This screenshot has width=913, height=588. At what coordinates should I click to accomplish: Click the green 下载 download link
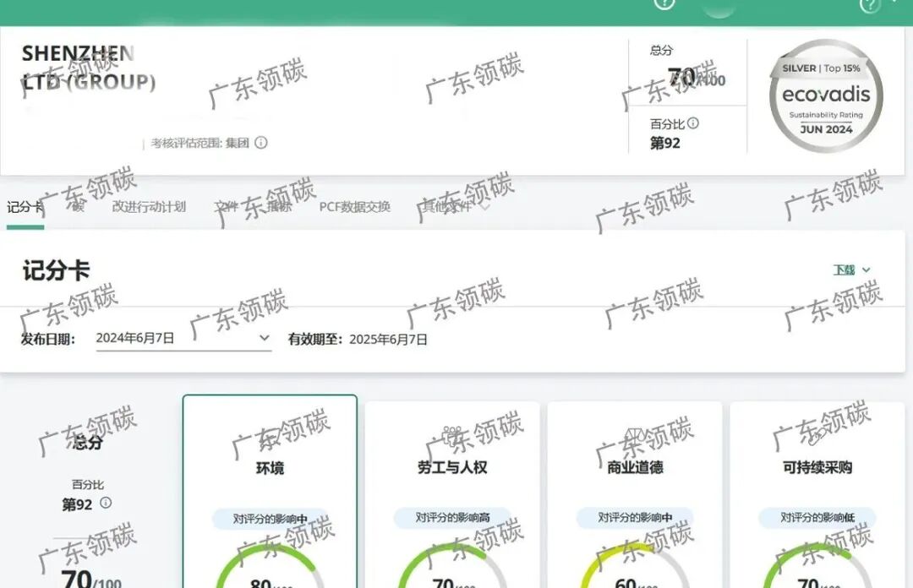(845, 270)
